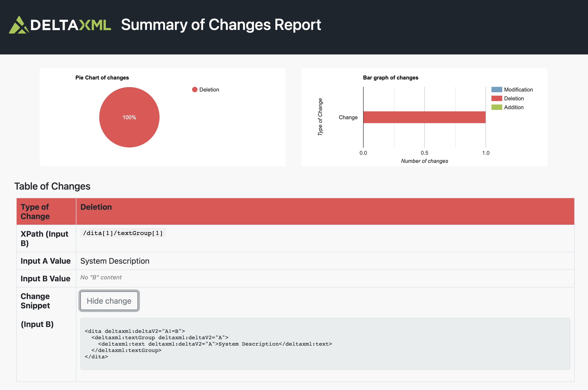The image size is (588, 390).
Task: Click the red Deletion pie legend dot
Action: 195,90
